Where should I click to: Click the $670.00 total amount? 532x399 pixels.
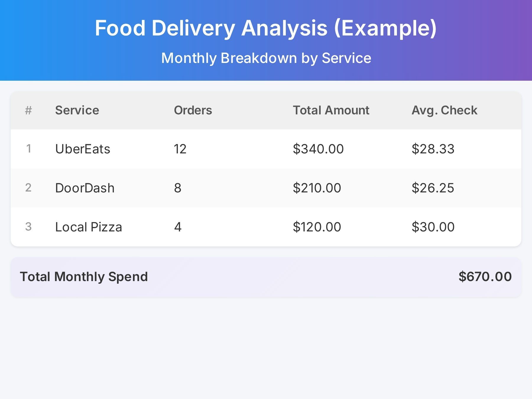485,276
